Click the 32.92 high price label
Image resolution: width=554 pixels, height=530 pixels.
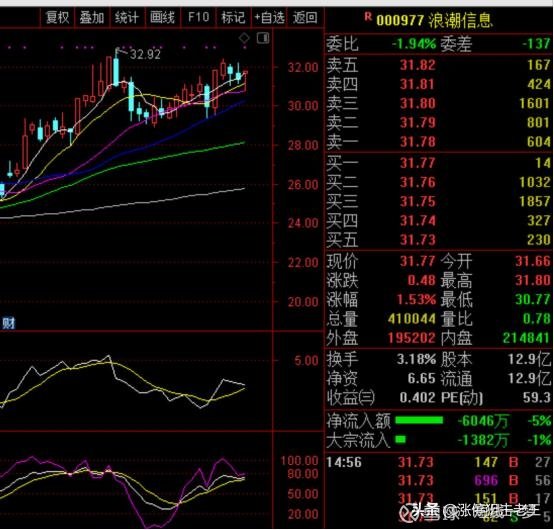[145, 54]
